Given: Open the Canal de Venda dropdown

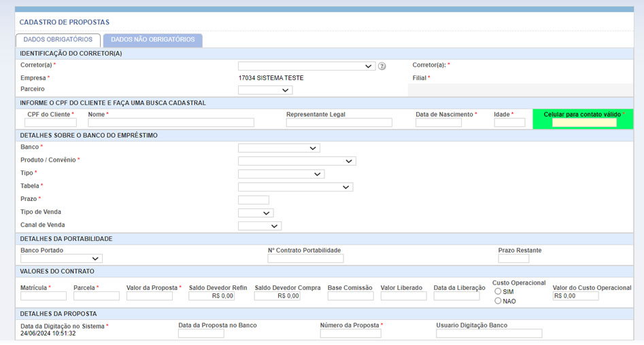Looking at the screenshot, I should coord(259,226).
